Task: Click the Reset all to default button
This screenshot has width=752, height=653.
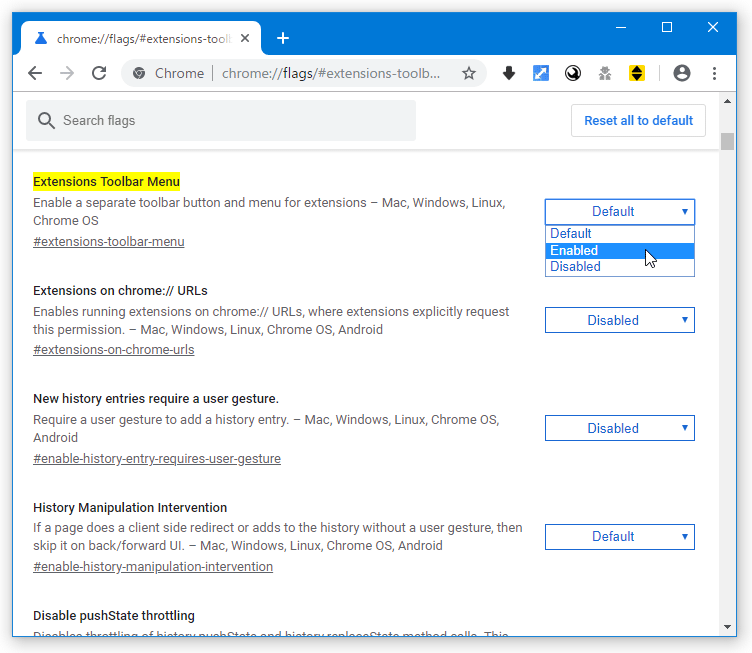Action: click(638, 120)
